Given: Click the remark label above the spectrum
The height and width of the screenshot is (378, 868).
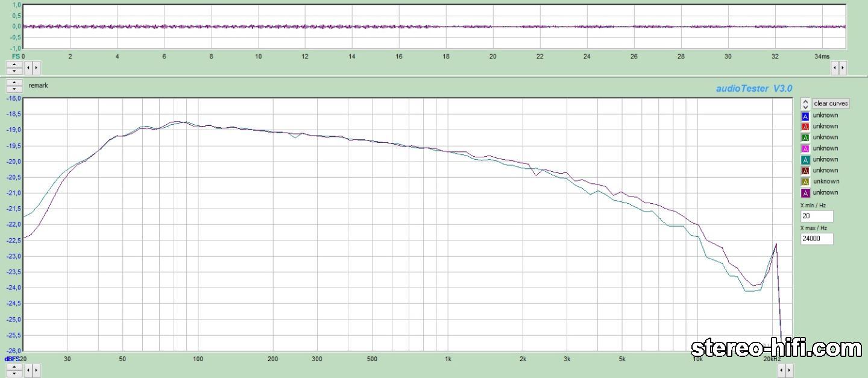Looking at the screenshot, I should [38, 86].
